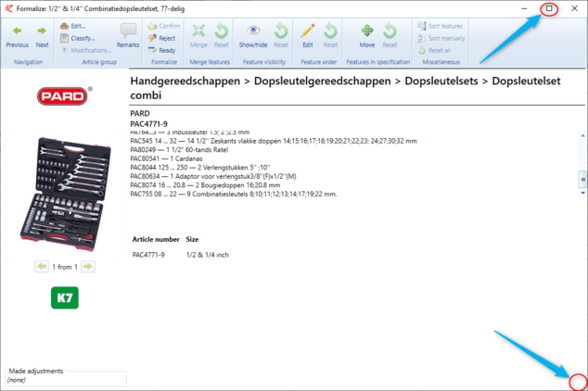This screenshot has height=391, width=588.
Task: Click Reset all in Miscellaneous
Action: point(434,51)
